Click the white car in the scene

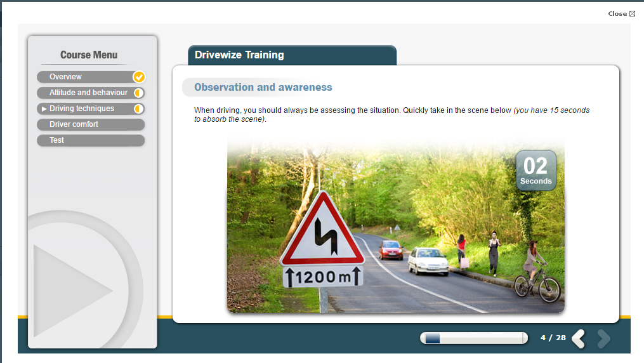coord(428,261)
